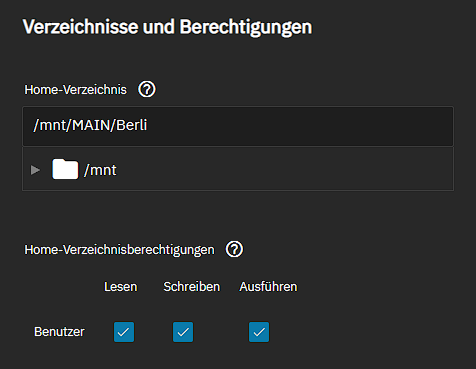Open help for Home-Verzeichnis field
This screenshot has width=476, height=369.
pyautogui.click(x=147, y=89)
